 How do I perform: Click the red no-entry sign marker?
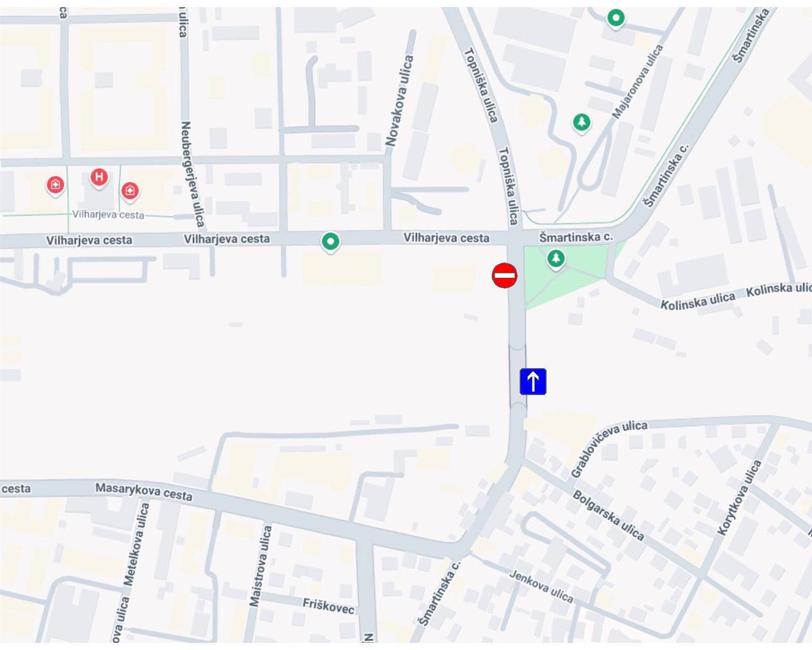[x=504, y=276]
